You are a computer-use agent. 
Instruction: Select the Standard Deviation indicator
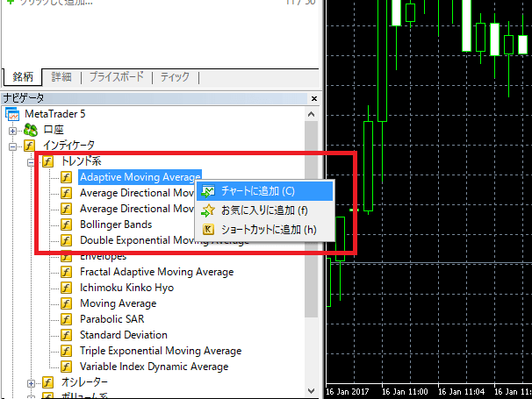click(x=124, y=335)
